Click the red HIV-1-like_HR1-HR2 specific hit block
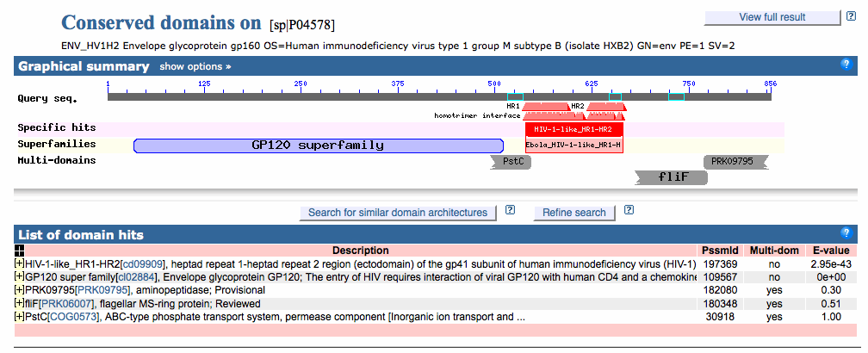This screenshot has height=353, width=868. coord(573,128)
